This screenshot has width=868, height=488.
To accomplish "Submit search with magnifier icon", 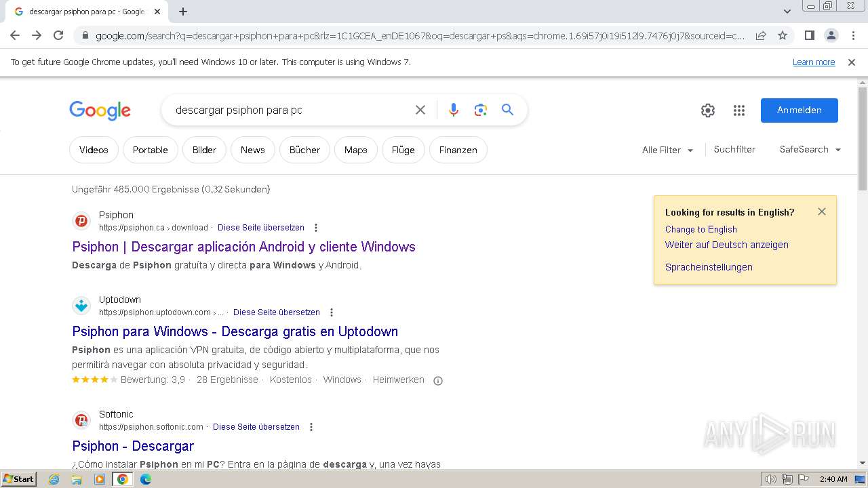I will [507, 110].
